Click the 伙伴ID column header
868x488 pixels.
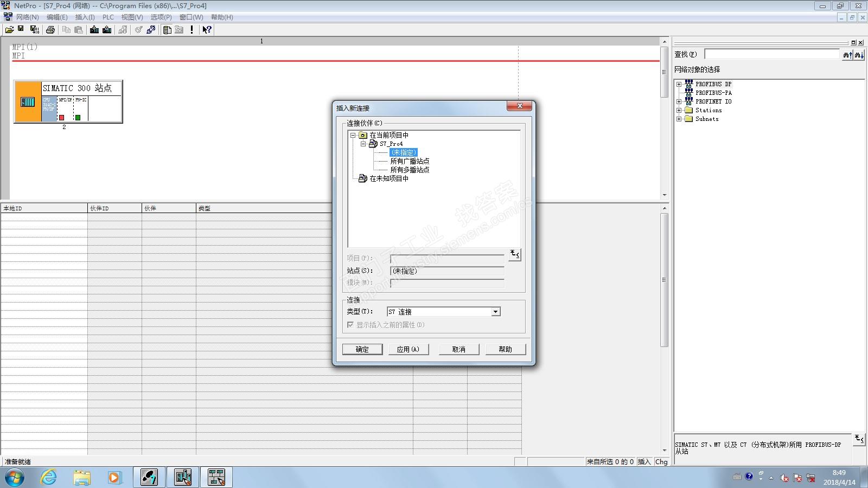(114, 208)
